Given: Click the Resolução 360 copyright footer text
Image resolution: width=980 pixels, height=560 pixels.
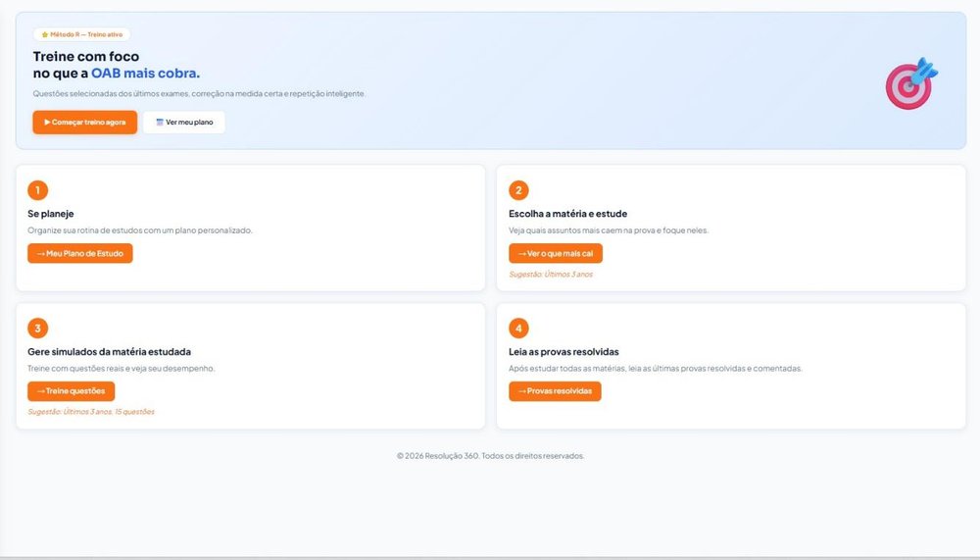Looking at the screenshot, I should (490, 456).
